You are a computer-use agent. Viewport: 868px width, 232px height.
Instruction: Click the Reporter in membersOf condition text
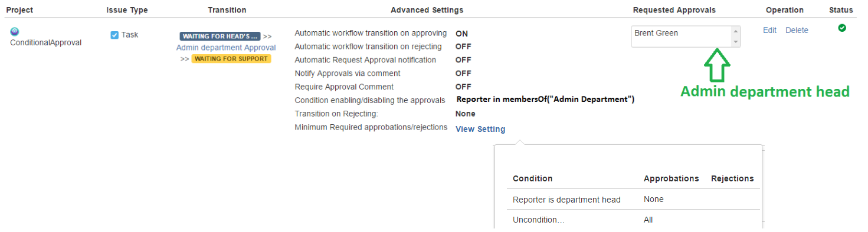[545, 100]
